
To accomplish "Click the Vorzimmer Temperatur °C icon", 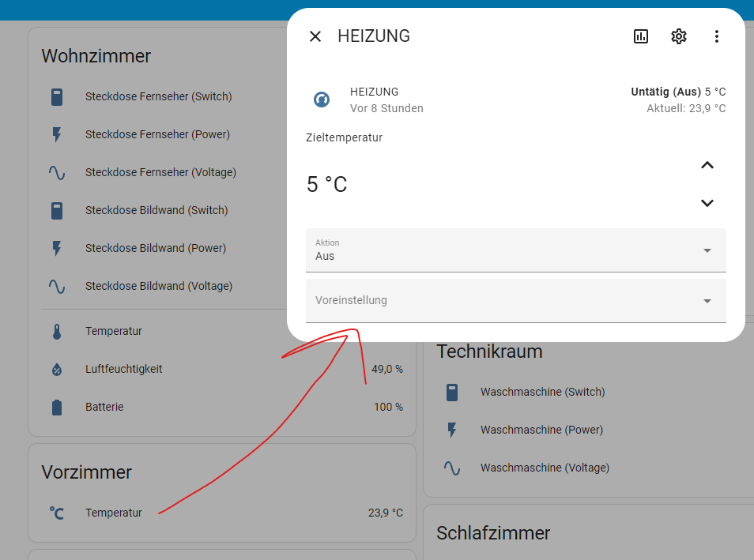I will 57,513.
